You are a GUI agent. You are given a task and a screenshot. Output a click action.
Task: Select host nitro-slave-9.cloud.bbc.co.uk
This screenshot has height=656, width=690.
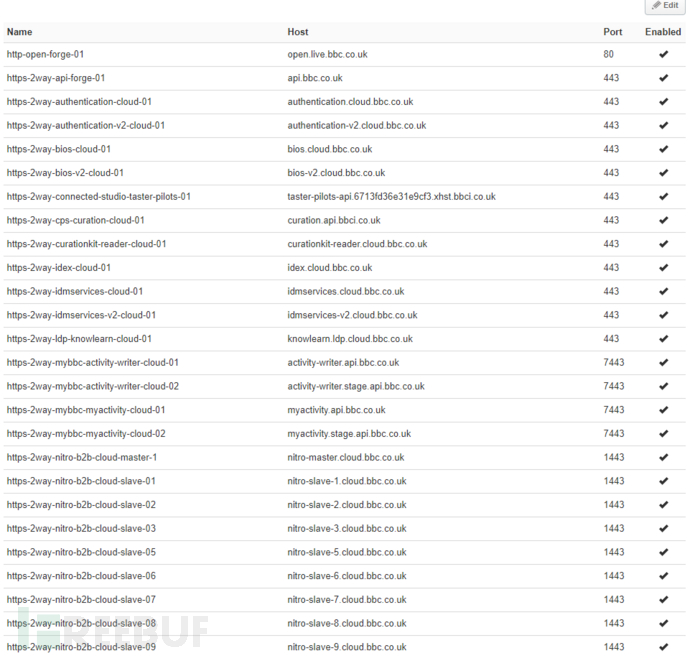pyautogui.click(x=347, y=647)
